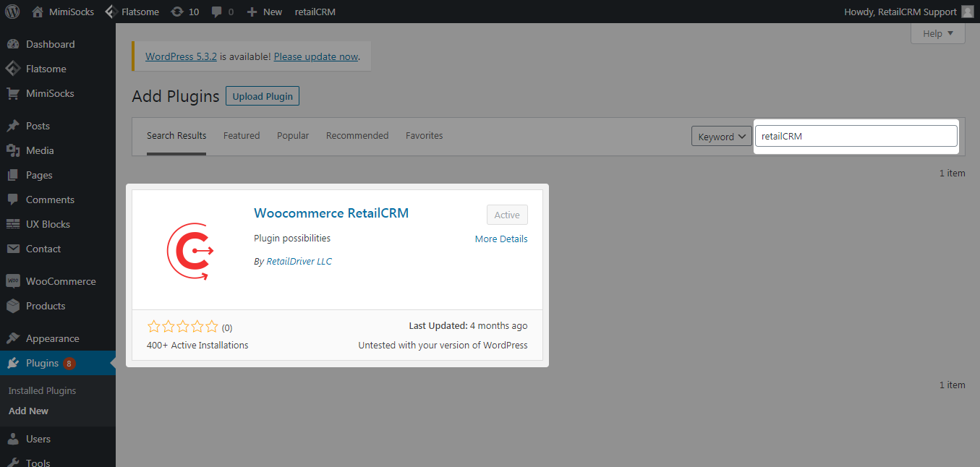The height and width of the screenshot is (467, 980).
Task: Click the plugin search field containing retailCRM
Action: coord(856,136)
